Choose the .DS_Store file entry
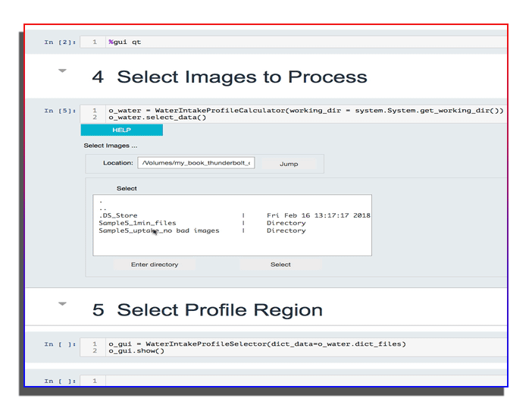The width and height of the screenshot is (532, 411). point(118,215)
